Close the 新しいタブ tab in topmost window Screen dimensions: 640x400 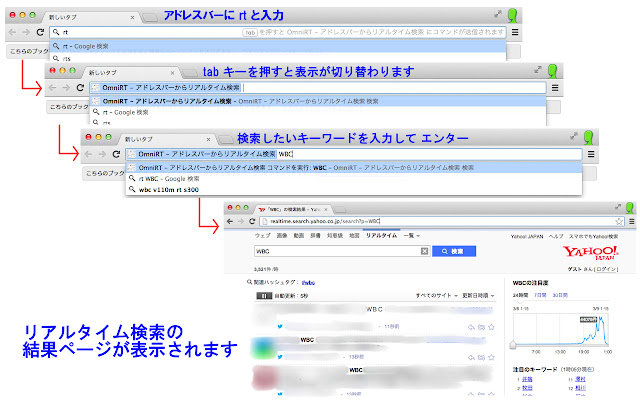coord(132,18)
